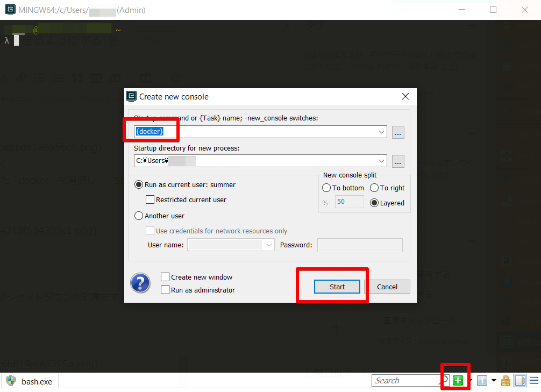Screen dimensions: 541x392
Task: Maximize the ConEmu main window
Action: pos(493,10)
